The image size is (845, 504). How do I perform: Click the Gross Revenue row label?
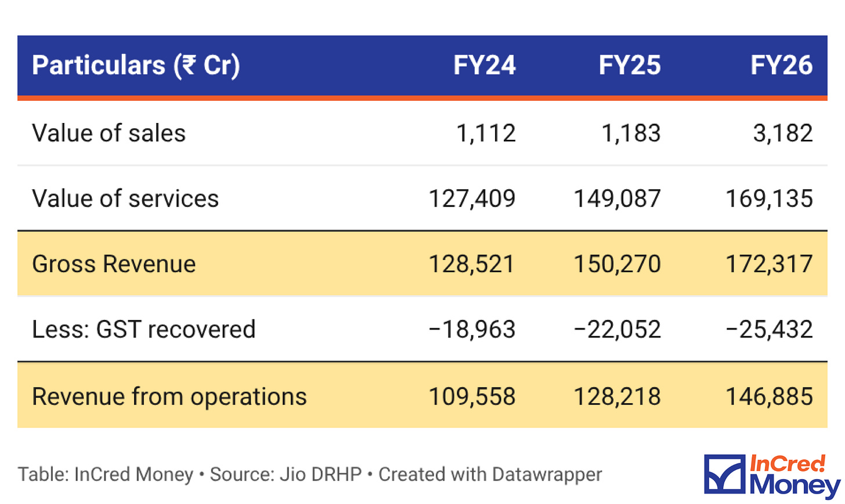coord(114,264)
